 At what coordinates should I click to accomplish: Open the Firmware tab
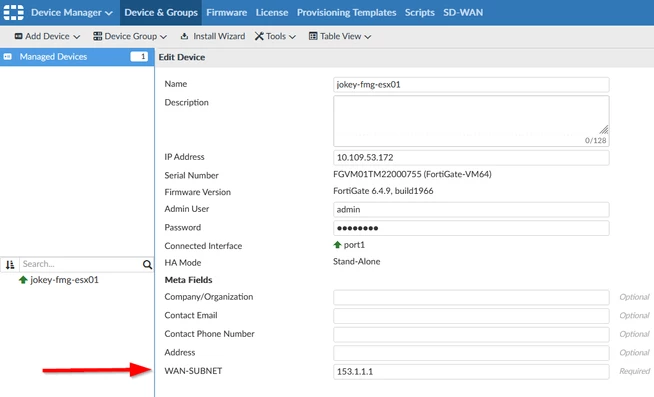tap(226, 13)
